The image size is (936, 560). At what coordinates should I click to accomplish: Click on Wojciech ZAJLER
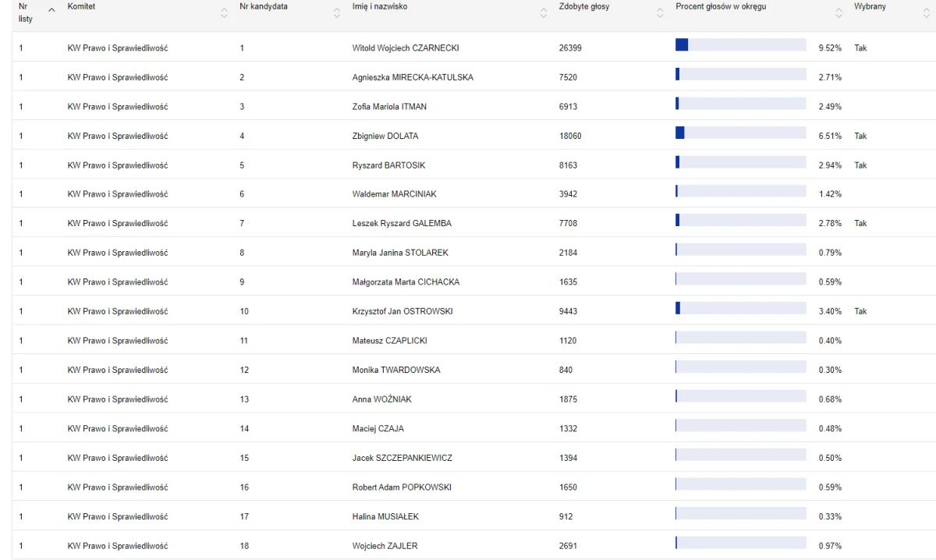pos(385,546)
